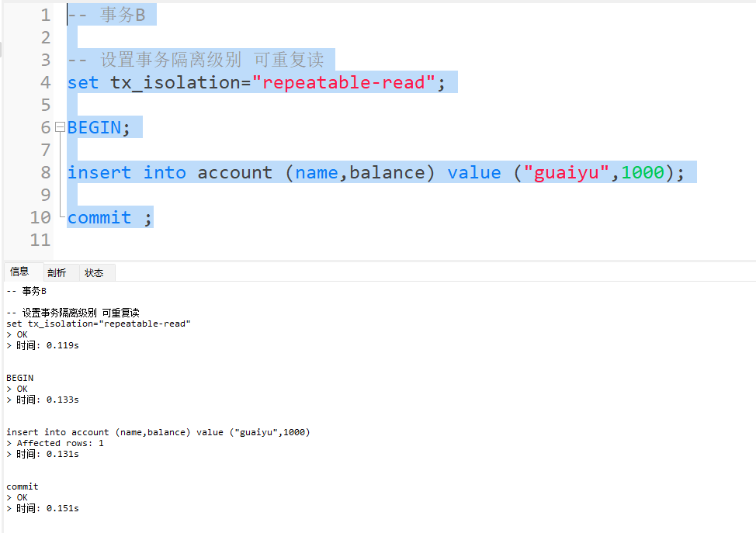The image size is (756, 533).
Task: Click 'commit' in the output log
Action: pos(23,486)
